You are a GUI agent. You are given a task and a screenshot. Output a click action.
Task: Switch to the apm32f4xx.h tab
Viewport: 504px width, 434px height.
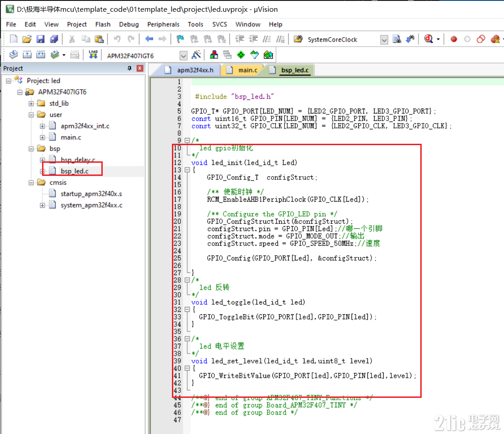click(189, 70)
